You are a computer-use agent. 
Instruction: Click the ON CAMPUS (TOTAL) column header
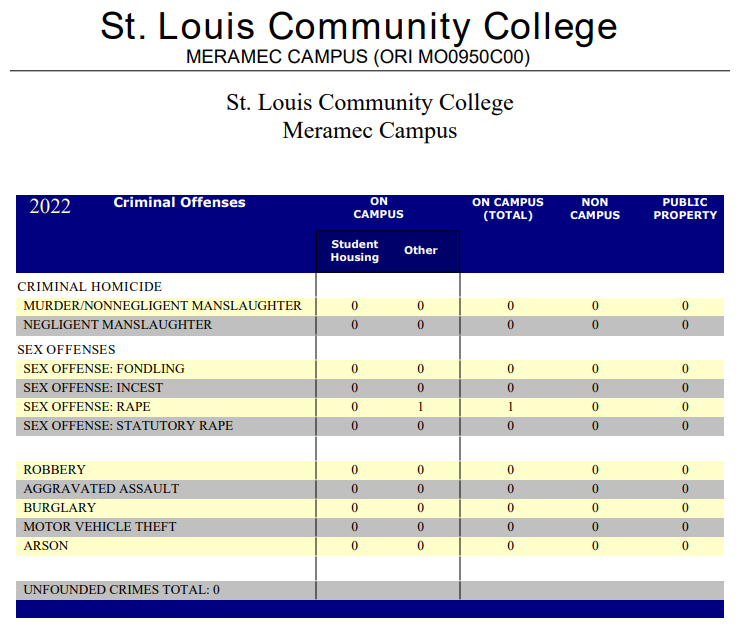pyautogui.click(x=508, y=209)
